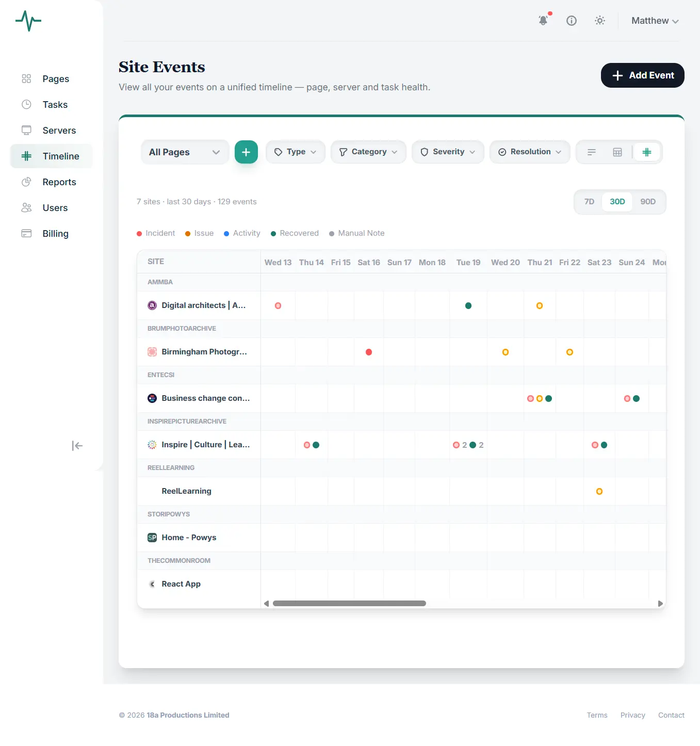Viewport: 700px width, 746px height.
Task: Click the info circle icon
Action: tap(572, 21)
